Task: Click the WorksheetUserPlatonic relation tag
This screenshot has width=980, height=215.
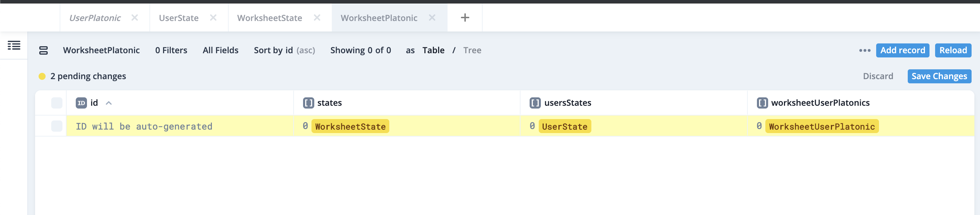Action: click(x=822, y=126)
